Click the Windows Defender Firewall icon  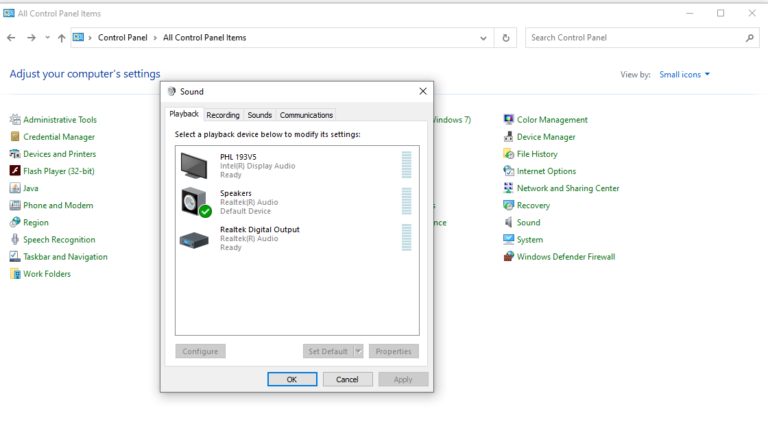tap(509, 257)
